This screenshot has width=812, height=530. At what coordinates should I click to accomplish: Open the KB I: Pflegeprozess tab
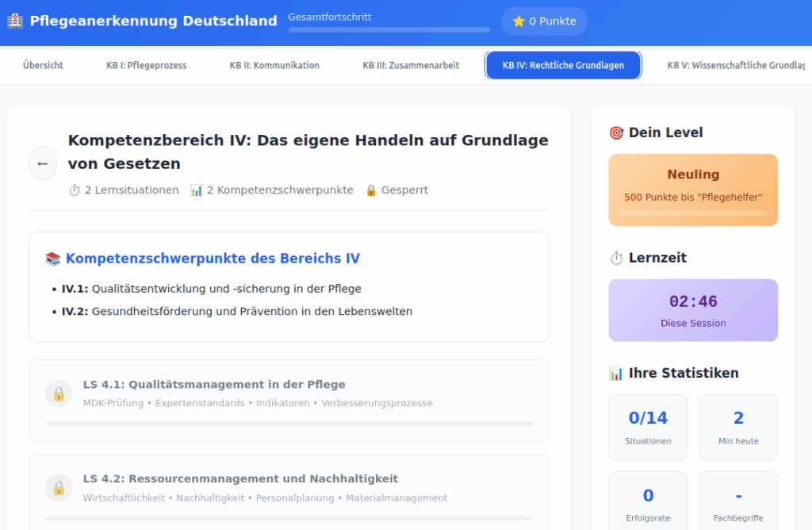tap(147, 65)
